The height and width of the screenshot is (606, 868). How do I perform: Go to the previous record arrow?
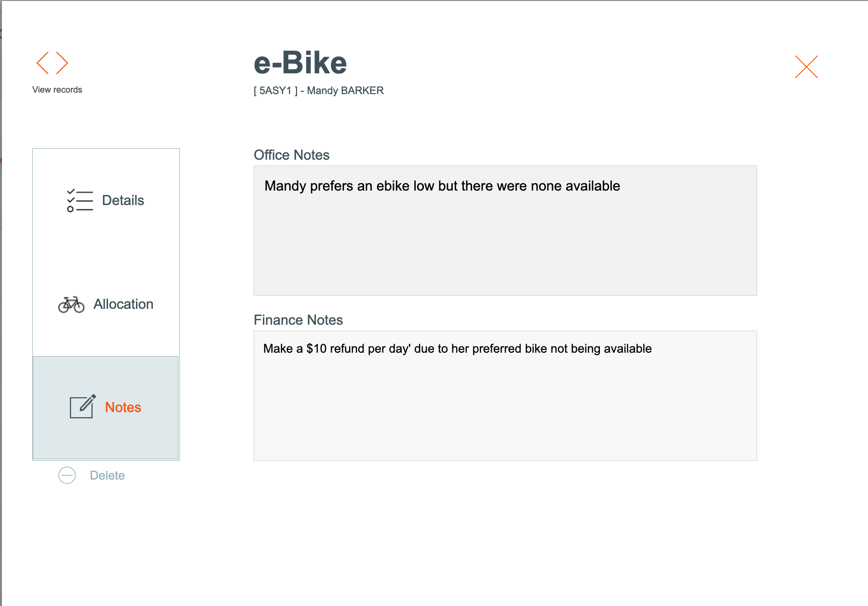[x=43, y=63]
